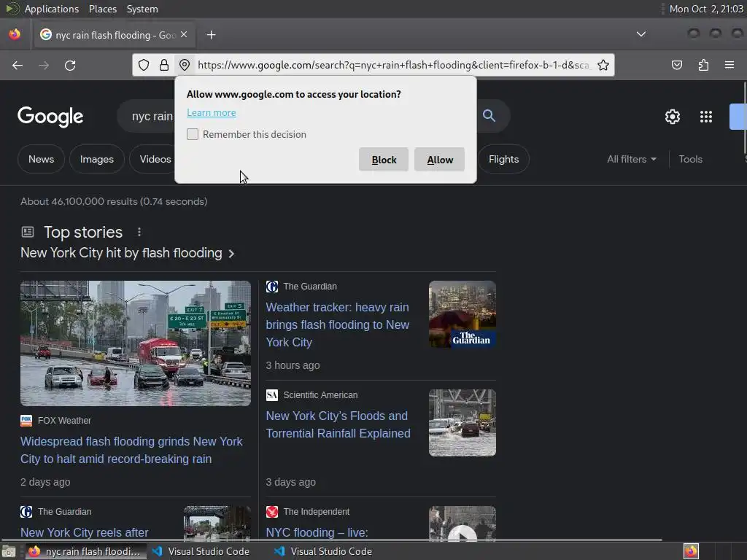Screen dimensions: 747x560
Task: Open The Guardian favicon on the weather tracker story
Action: pyautogui.click(x=272, y=287)
